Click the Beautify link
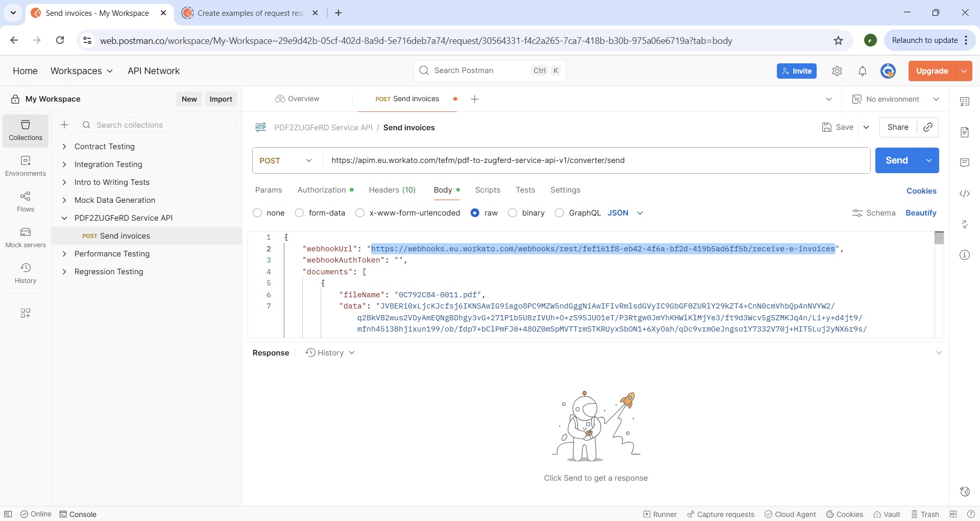 (x=921, y=213)
